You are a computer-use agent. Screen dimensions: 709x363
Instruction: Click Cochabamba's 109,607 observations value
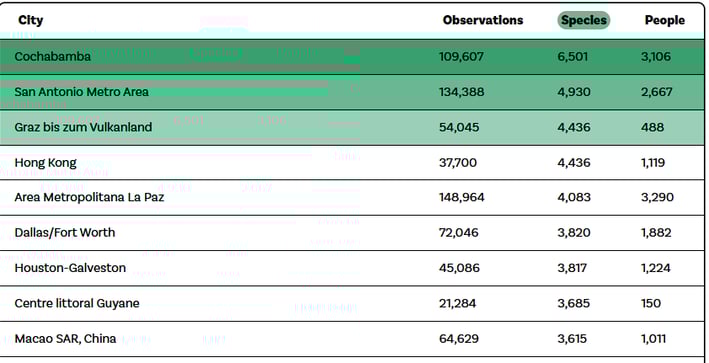click(x=461, y=57)
